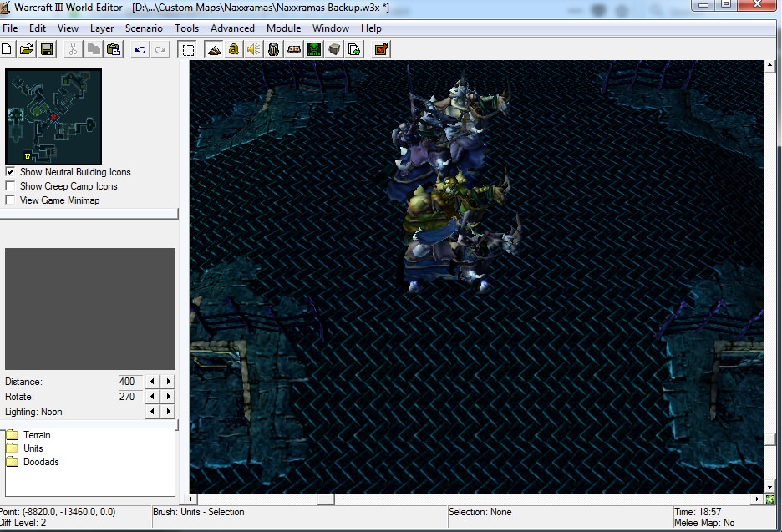Click the vertical scrollbar thumb
The width and height of the screenshot is (782, 532).
point(769,440)
